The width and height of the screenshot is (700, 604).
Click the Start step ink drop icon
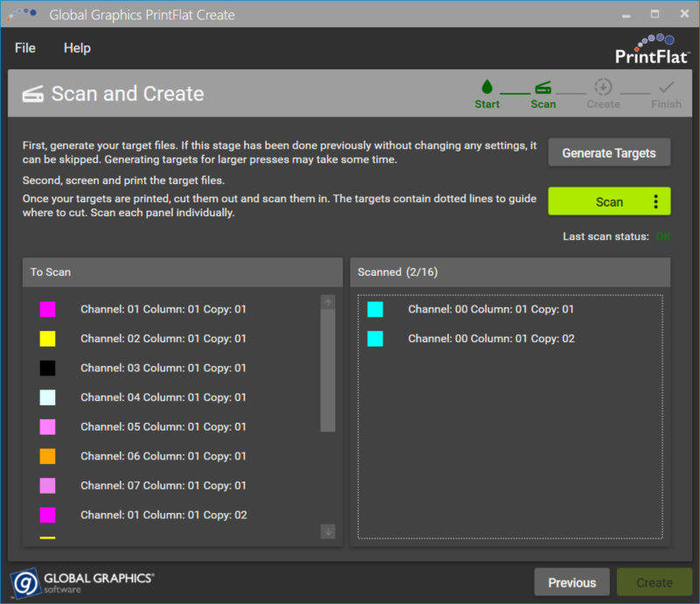(x=486, y=87)
